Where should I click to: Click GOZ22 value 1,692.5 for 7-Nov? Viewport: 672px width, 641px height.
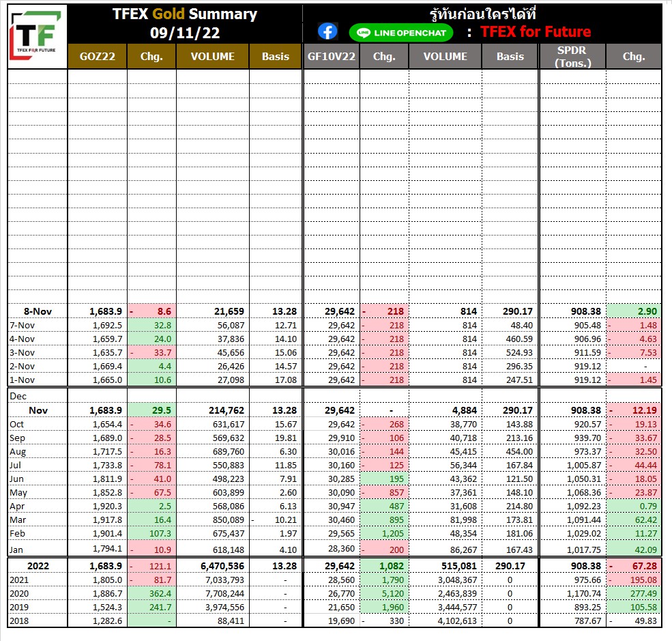click(107, 325)
